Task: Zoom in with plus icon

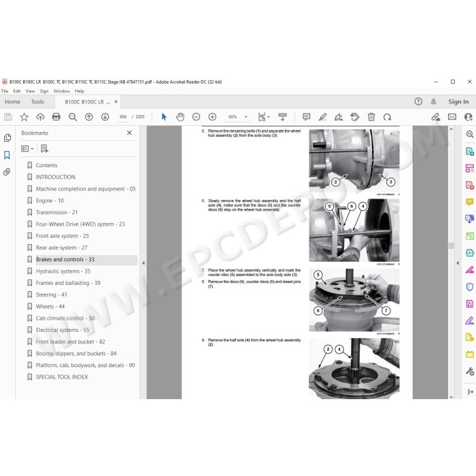Action: point(212,117)
